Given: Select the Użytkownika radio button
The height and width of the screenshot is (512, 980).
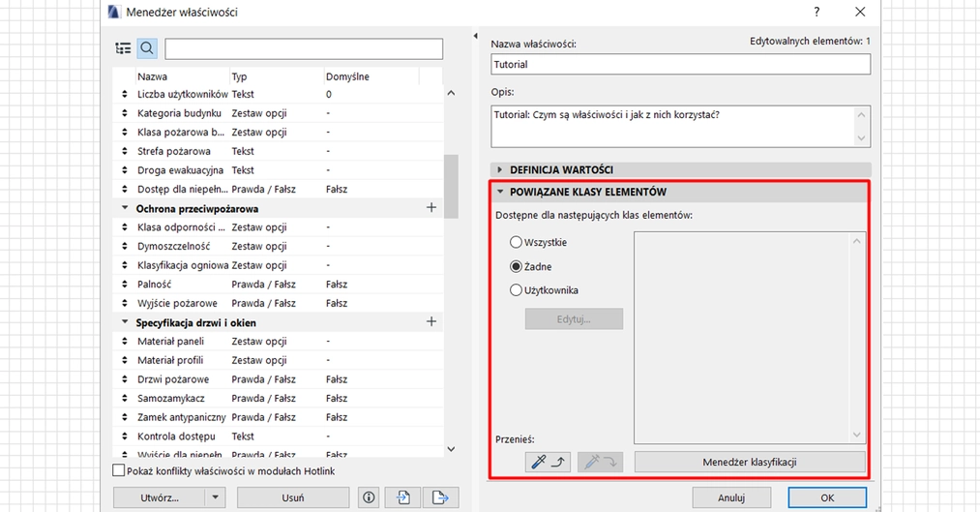Looking at the screenshot, I should tap(516, 290).
